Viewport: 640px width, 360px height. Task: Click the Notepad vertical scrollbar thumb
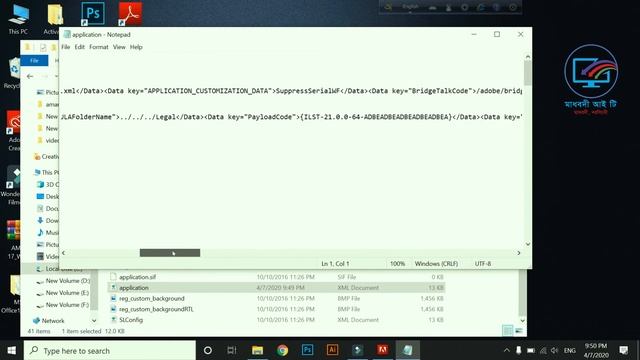click(x=528, y=73)
